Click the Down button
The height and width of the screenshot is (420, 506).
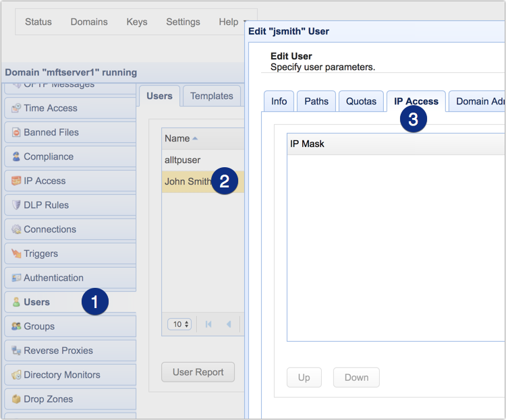pos(355,378)
